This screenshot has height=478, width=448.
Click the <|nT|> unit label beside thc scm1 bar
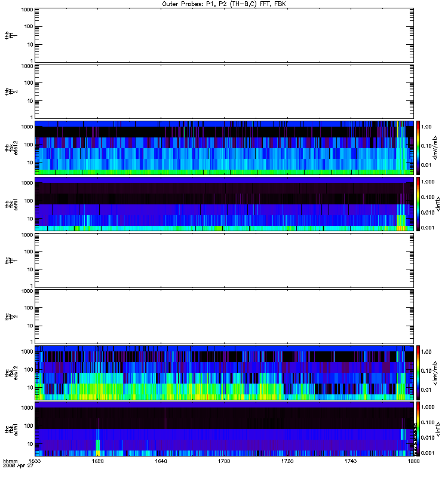tap(438, 429)
